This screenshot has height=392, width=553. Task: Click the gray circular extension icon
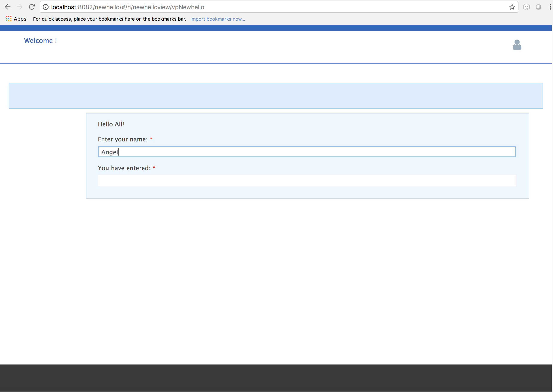point(538,7)
